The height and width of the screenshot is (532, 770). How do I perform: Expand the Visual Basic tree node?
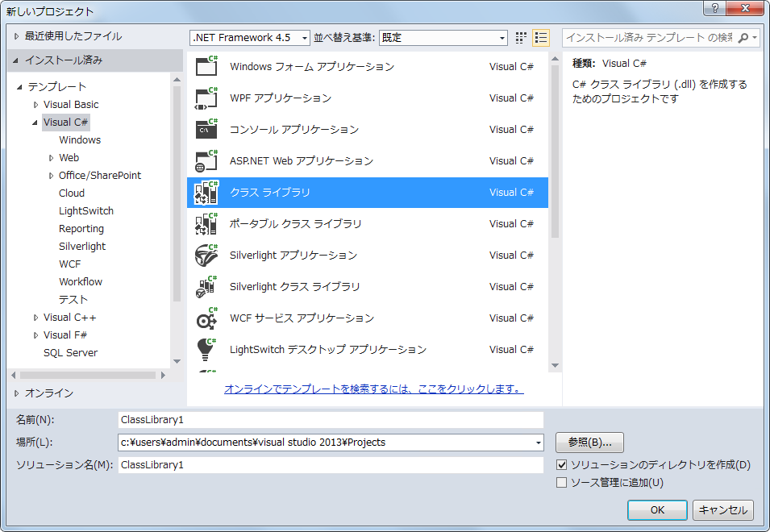click(35, 105)
